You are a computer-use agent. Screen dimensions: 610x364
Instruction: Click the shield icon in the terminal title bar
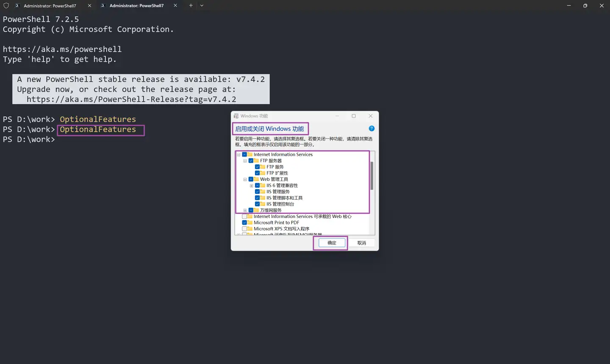[x=6, y=6]
